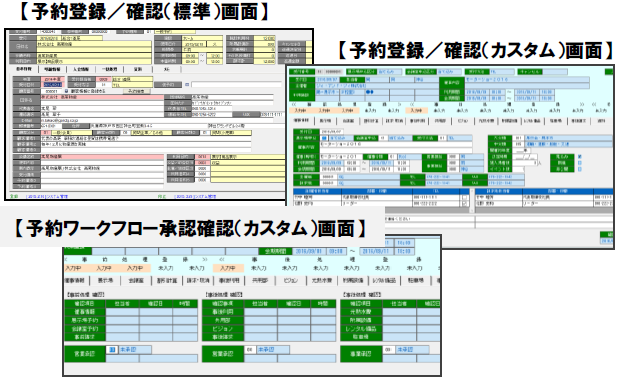Open 共用部 tab in custom reservation window

[440, 121]
